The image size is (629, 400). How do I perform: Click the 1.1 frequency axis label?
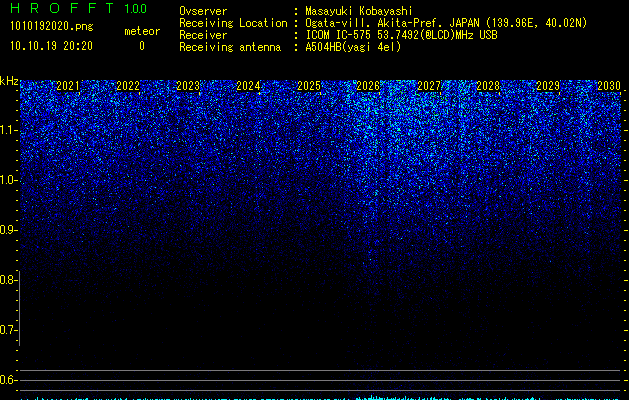click(x=9, y=130)
